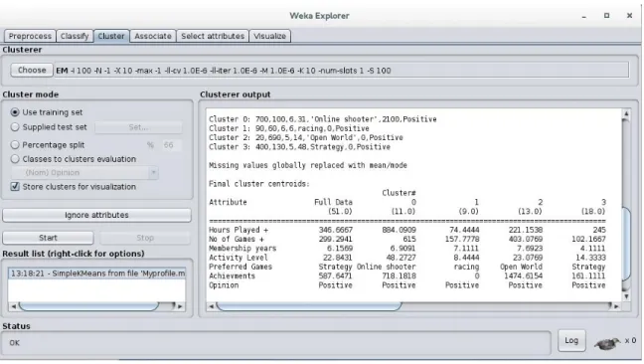Screen dimensions: 644x364
Task: Open the Log button
Action: click(571, 340)
